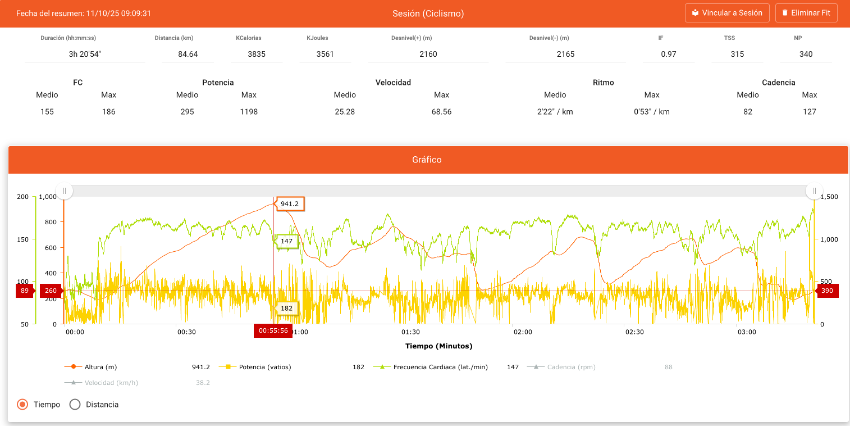Grab the left handle of chart scrollbar

pyautogui.click(x=65, y=190)
